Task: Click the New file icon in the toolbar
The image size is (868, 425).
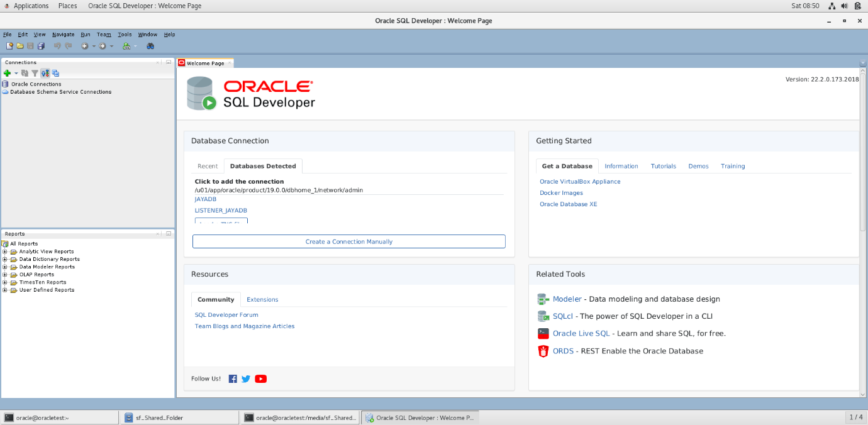Action: click(x=9, y=46)
